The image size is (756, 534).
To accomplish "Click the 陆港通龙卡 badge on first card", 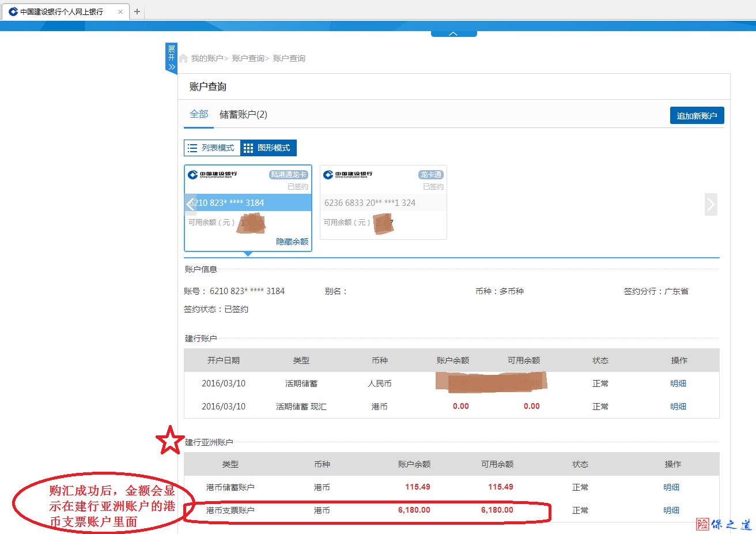I will coord(289,175).
